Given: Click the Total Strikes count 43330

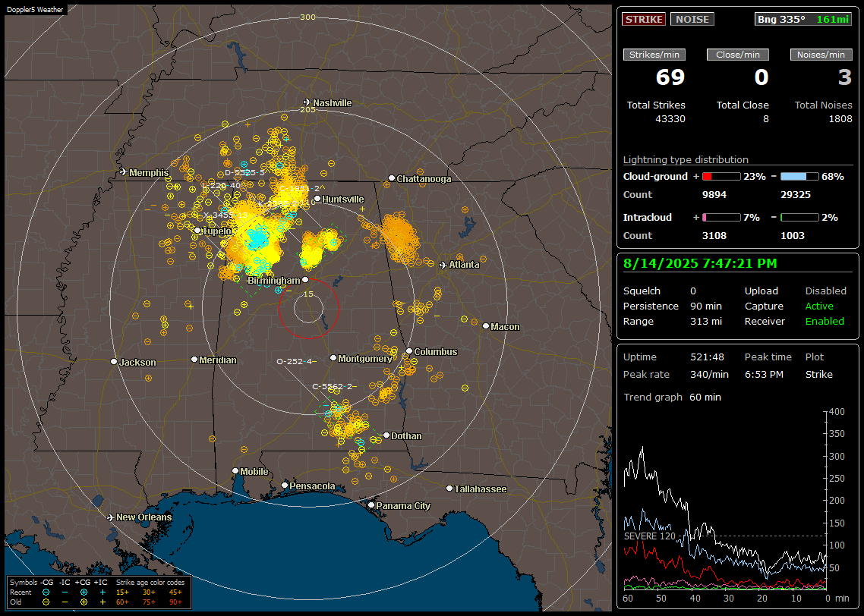Looking at the screenshot, I should 670,119.
